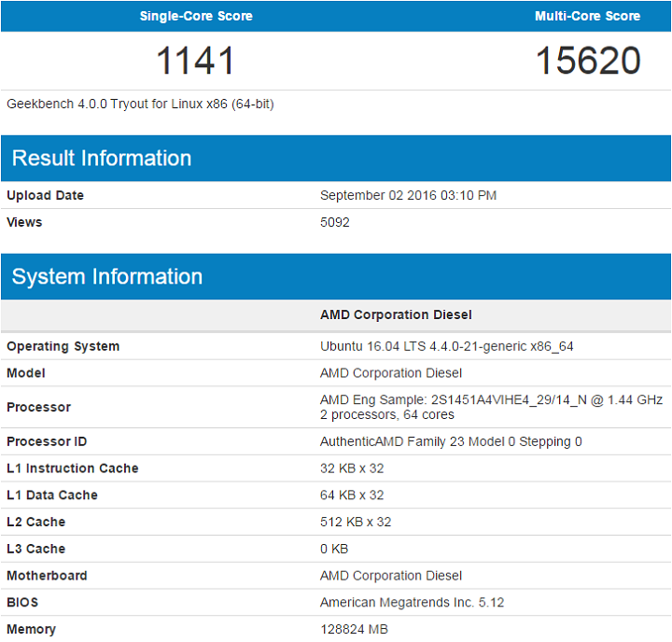Click the Model row label
Viewport: 672px width, 642px height.
pos(26,373)
